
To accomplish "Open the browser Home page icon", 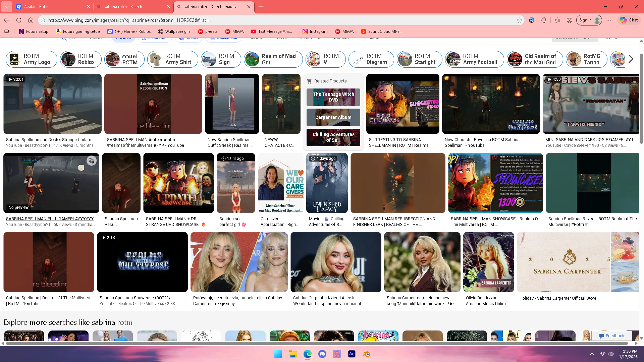I will (31, 20).
